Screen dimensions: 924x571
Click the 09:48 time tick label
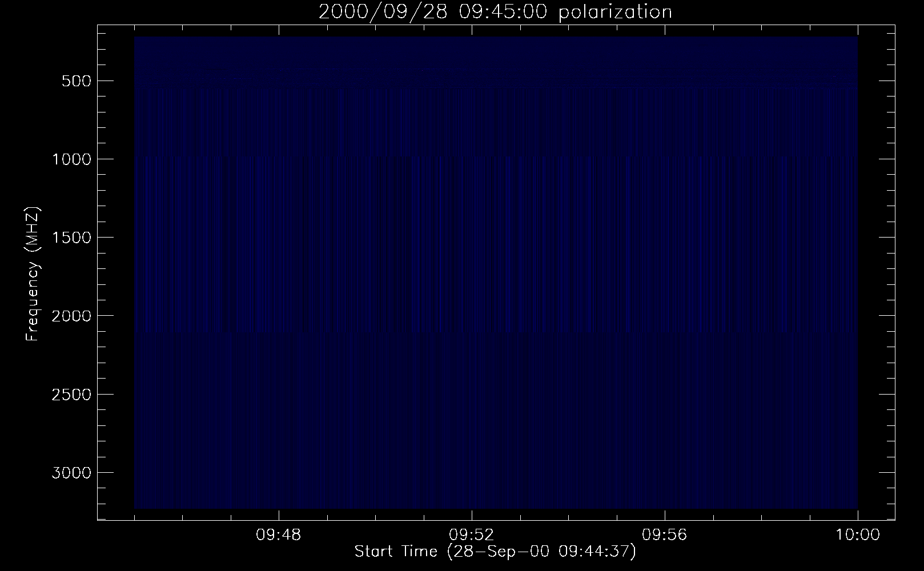[x=279, y=536]
